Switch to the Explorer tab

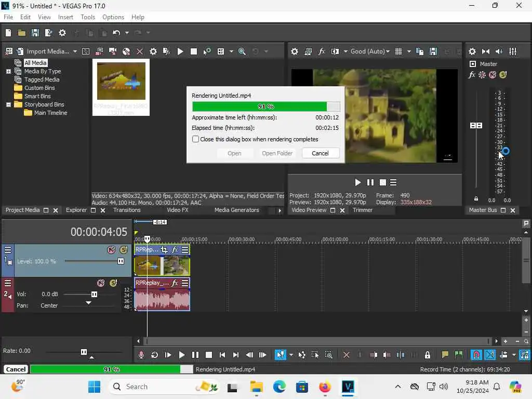point(76,210)
